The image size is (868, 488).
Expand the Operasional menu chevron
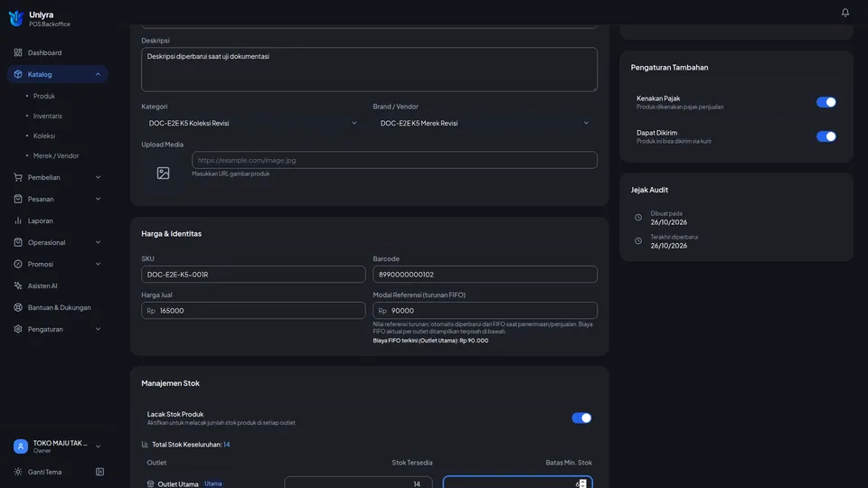[98, 242]
